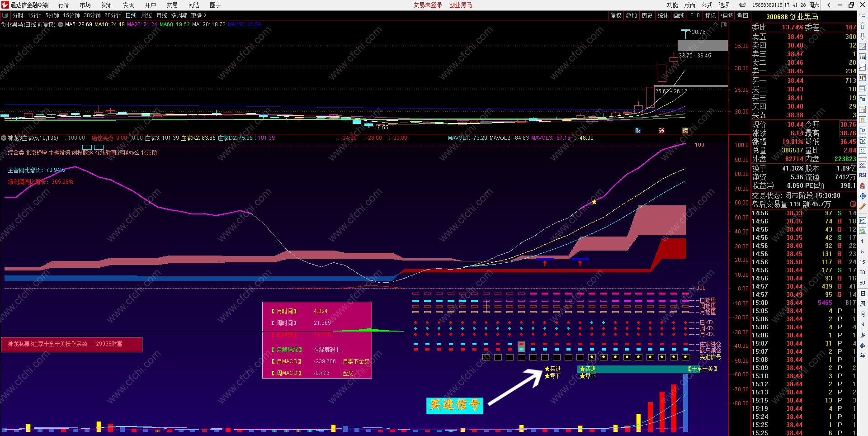Click the wave indicator chart icon

coord(863,165)
